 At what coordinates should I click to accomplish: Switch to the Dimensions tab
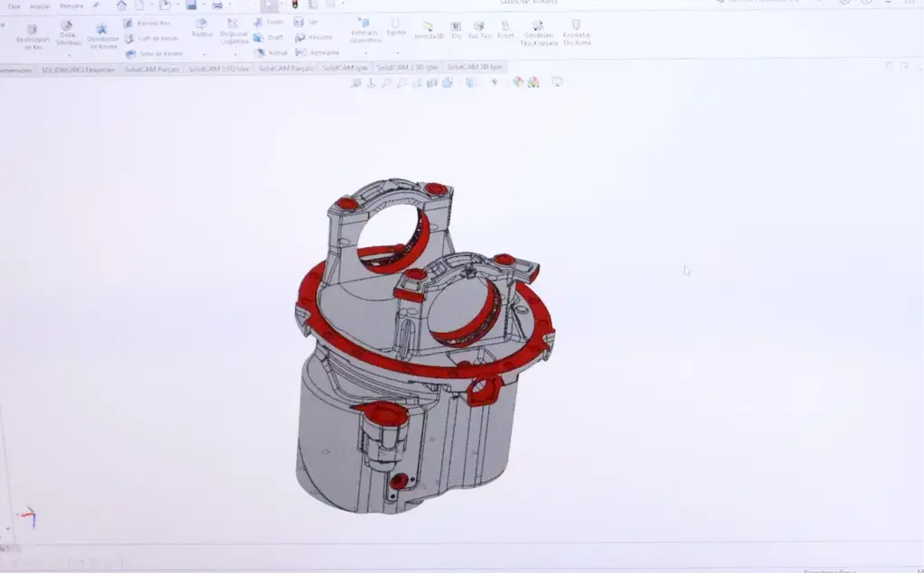pyautogui.click(x=16, y=70)
